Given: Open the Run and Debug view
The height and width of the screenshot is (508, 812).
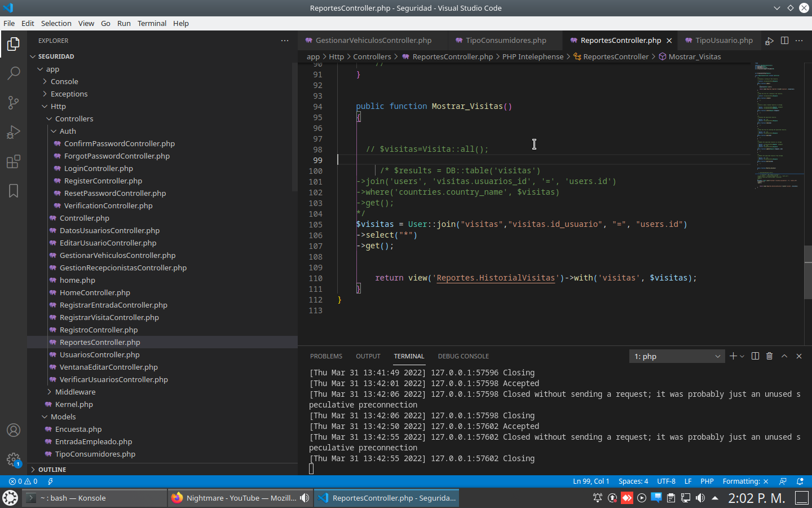Looking at the screenshot, I should click(14, 132).
